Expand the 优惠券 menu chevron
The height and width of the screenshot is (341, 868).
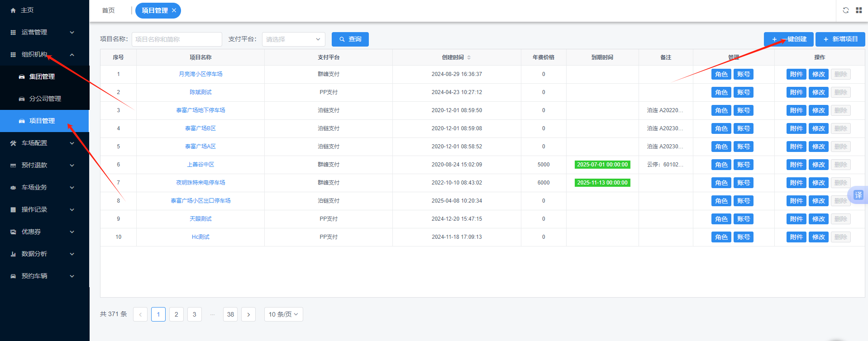point(72,232)
